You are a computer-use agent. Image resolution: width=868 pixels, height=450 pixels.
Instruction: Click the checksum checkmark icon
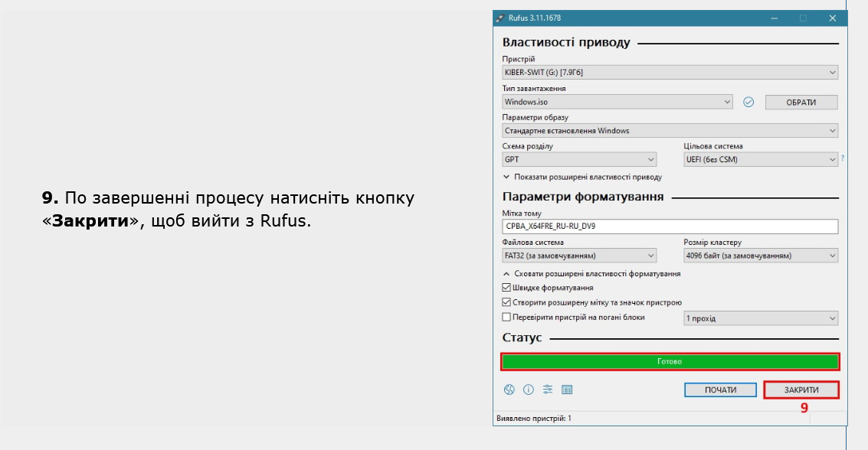pos(749,102)
